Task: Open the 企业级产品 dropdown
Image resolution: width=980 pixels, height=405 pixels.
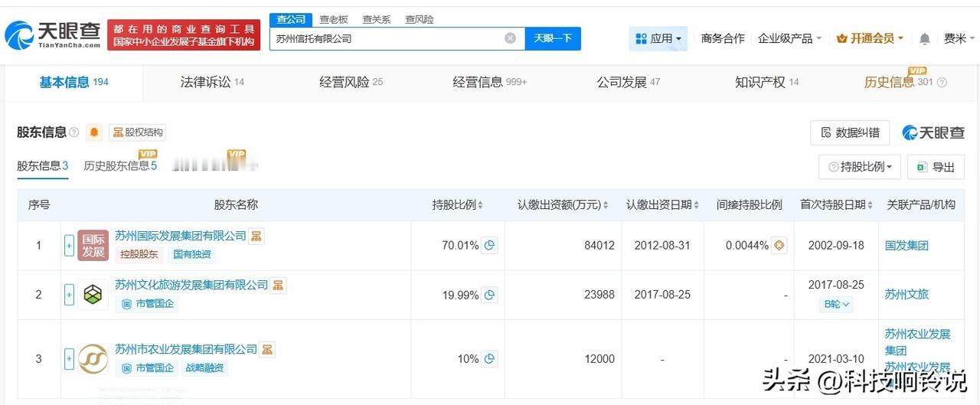Action: (x=789, y=38)
